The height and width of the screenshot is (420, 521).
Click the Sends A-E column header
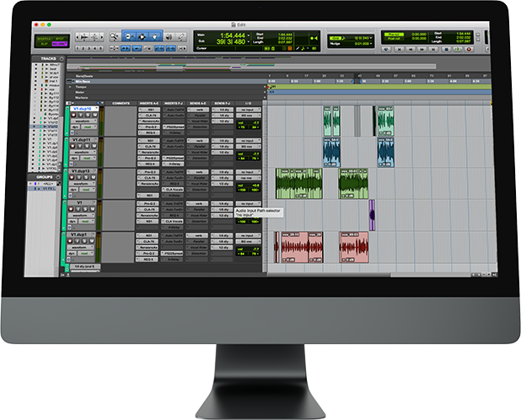(198, 104)
